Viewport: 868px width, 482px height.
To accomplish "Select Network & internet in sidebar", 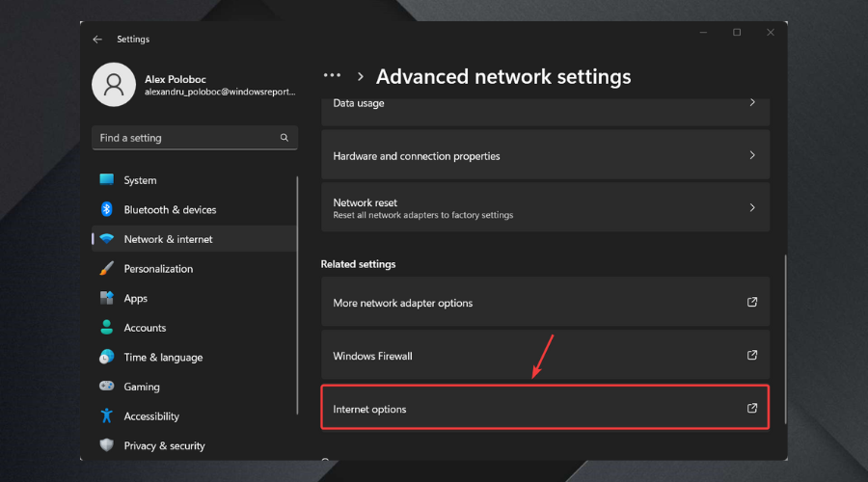I will 169,239.
